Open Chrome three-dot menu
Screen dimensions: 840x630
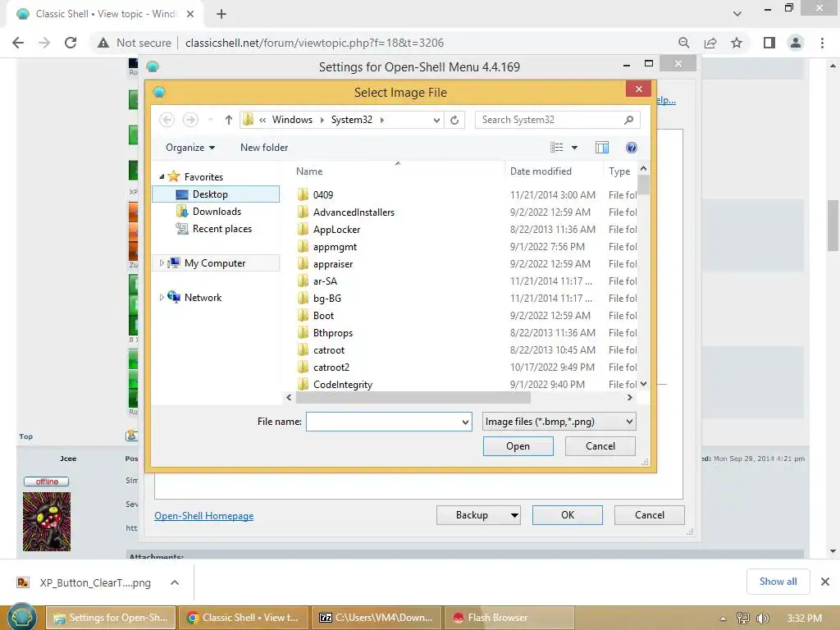(x=822, y=43)
